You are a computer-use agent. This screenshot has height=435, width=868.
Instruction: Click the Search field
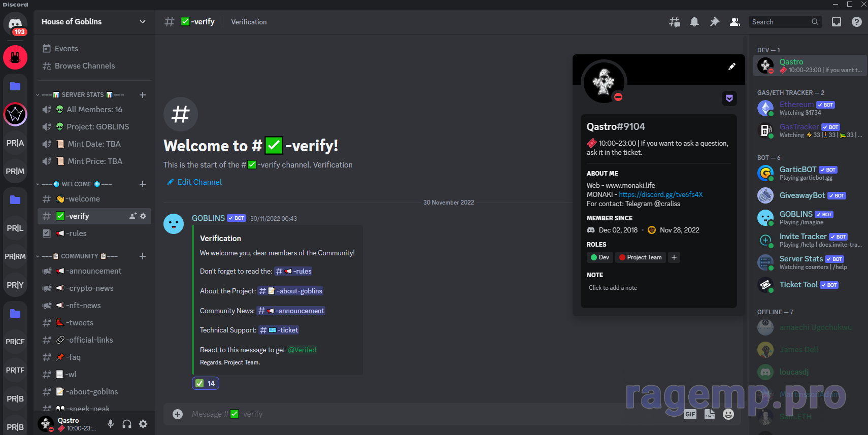point(785,22)
